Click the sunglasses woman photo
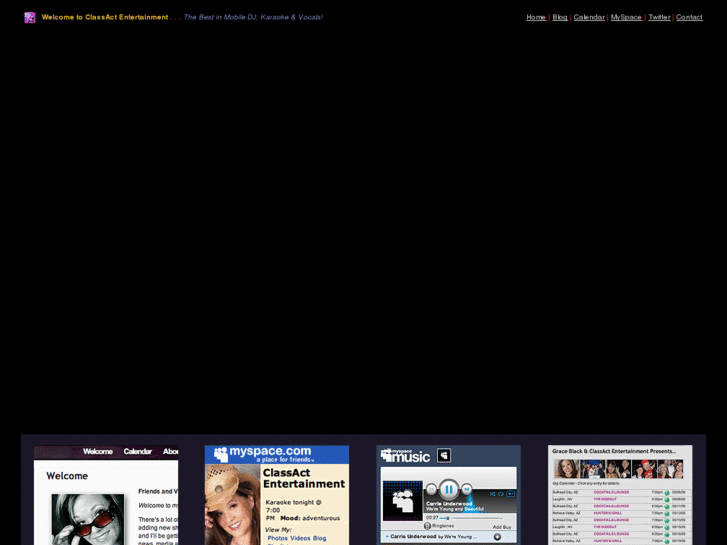The height and width of the screenshot is (545, 727). click(x=88, y=519)
